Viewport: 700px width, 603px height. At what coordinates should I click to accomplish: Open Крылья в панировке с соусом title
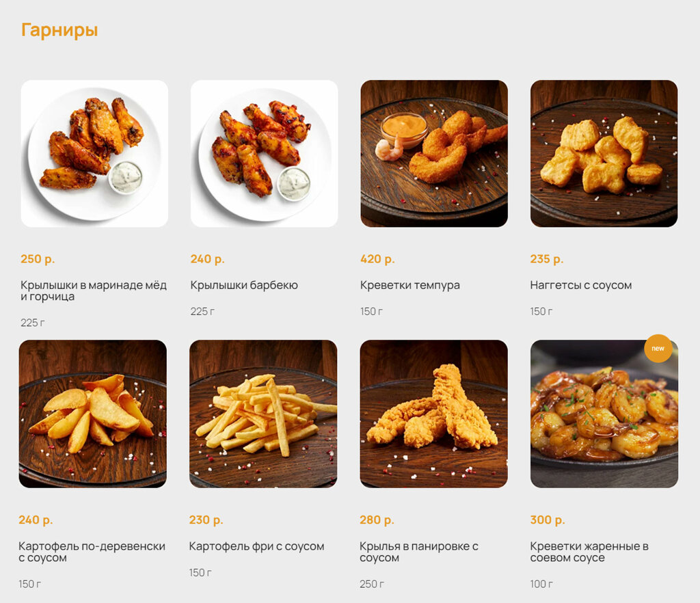click(419, 552)
